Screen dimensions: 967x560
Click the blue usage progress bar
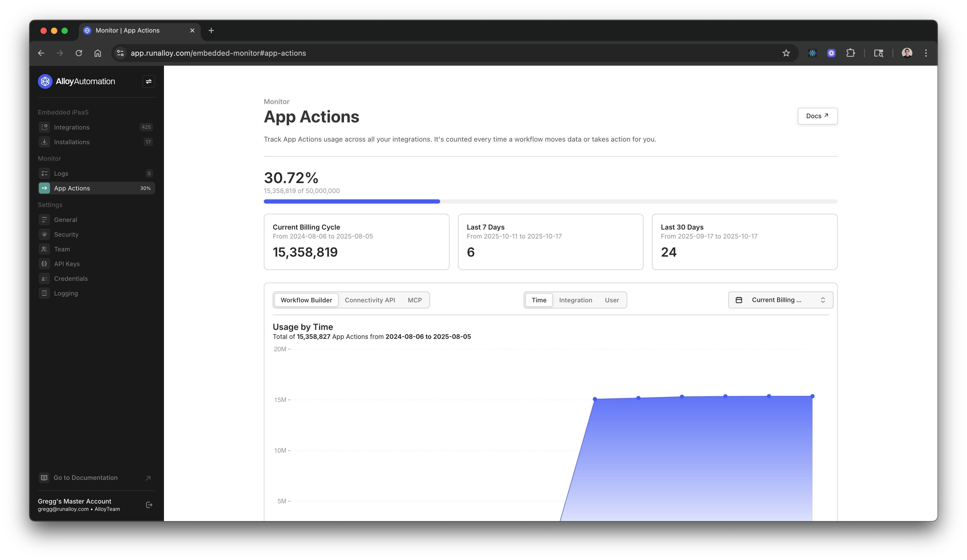[x=352, y=201]
